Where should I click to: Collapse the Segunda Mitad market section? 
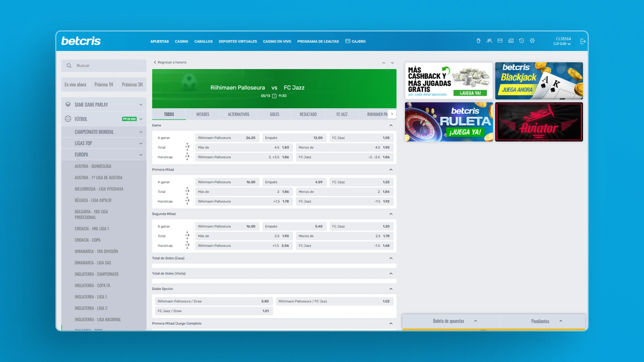tap(391, 214)
